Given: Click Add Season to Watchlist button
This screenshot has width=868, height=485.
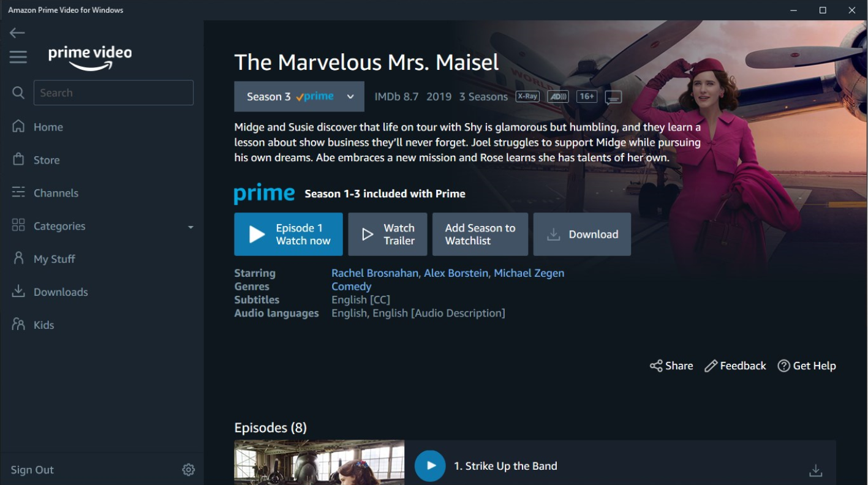Looking at the screenshot, I should [480, 234].
